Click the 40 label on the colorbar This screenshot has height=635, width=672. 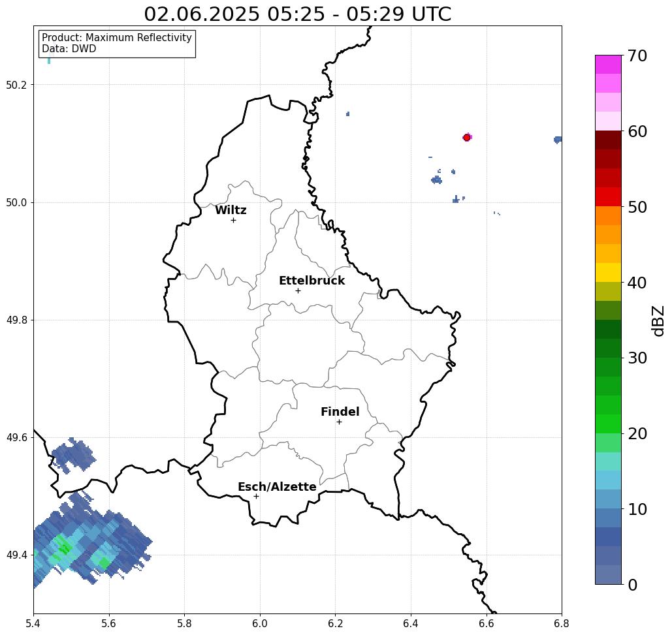tap(637, 283)
